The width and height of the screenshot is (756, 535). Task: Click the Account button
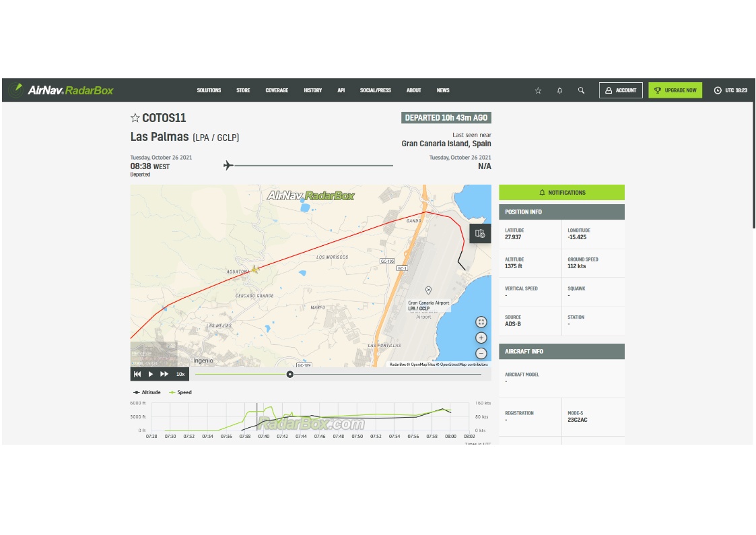621,90
